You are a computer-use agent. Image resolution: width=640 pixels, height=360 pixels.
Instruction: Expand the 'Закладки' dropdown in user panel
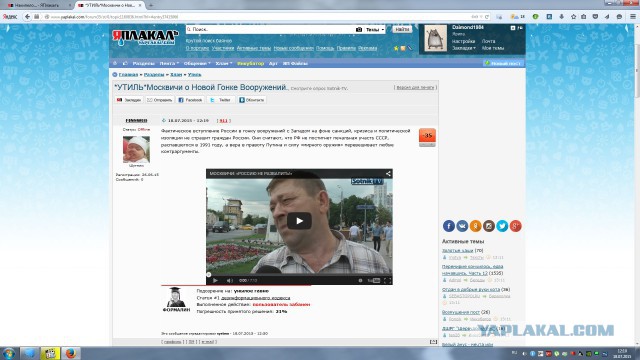[464, 48]
